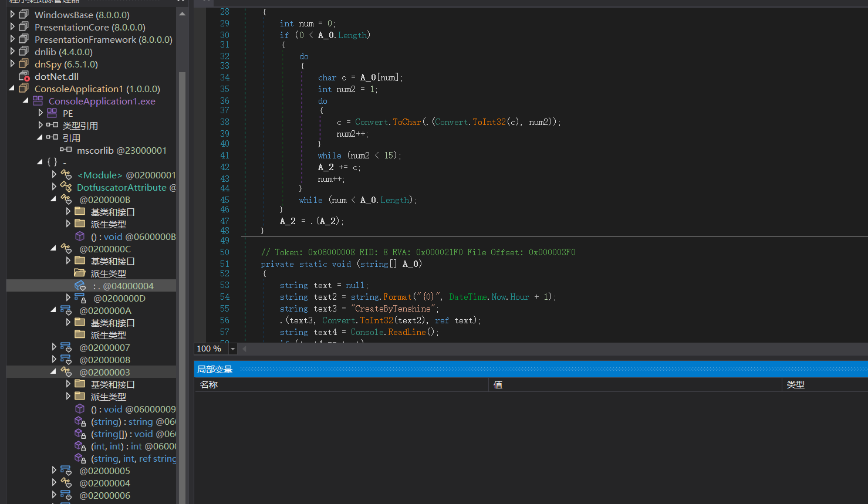Click the @02000005 type icon
The height and width of the screenshot is (504, 868).
[x=66, y=471]
